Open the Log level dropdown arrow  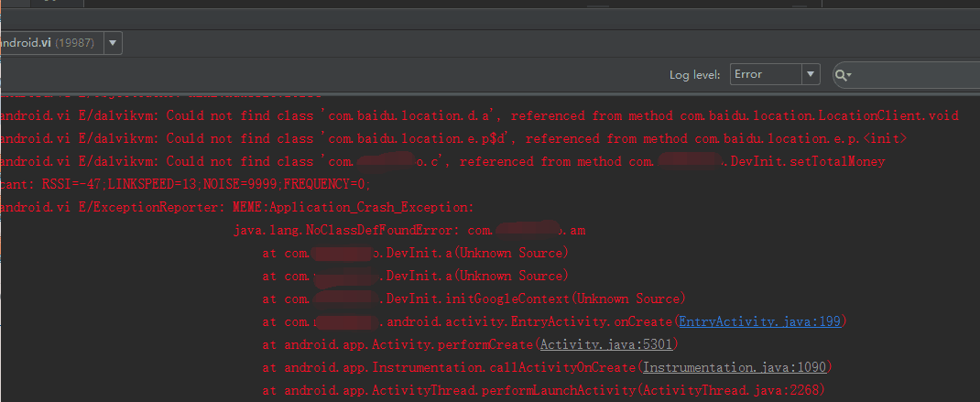[x=811, y=74]
